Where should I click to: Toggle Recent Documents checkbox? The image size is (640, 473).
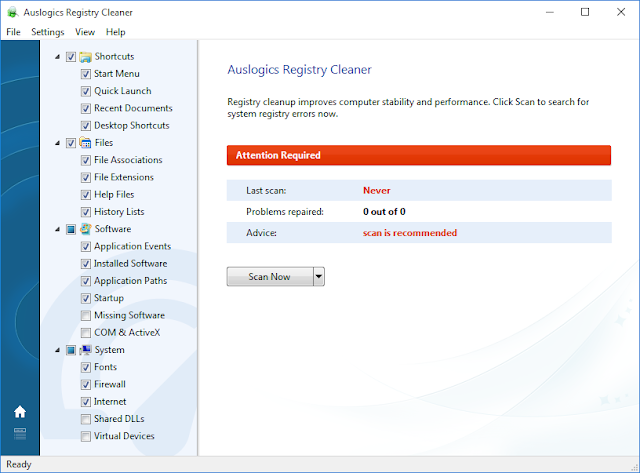(x=86, y=109)
